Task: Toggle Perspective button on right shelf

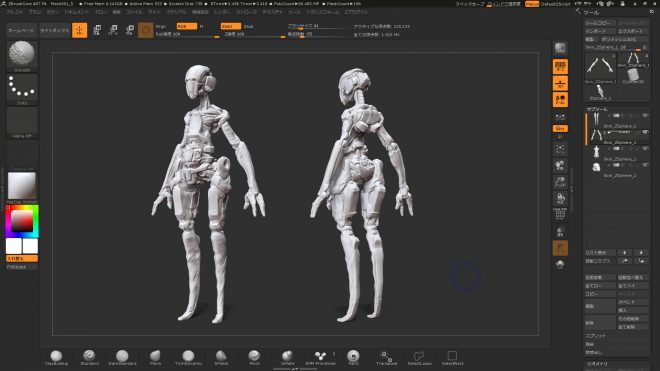Action: click(x=560, y=67)
